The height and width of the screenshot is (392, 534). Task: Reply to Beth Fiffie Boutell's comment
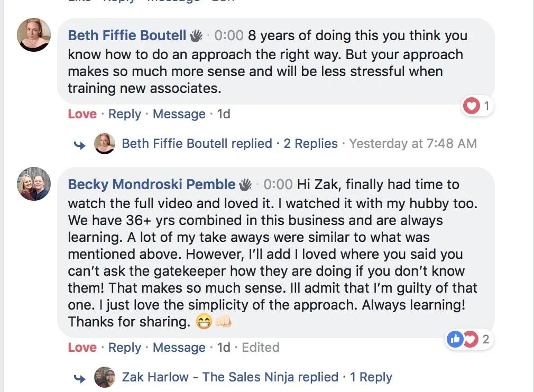[x=125, y=114]
